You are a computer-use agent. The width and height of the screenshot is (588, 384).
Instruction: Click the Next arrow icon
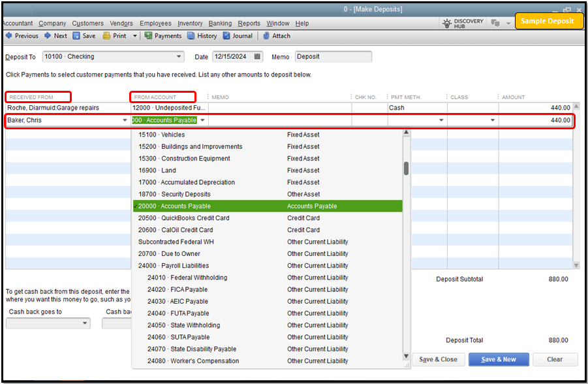tap(48, 36)
